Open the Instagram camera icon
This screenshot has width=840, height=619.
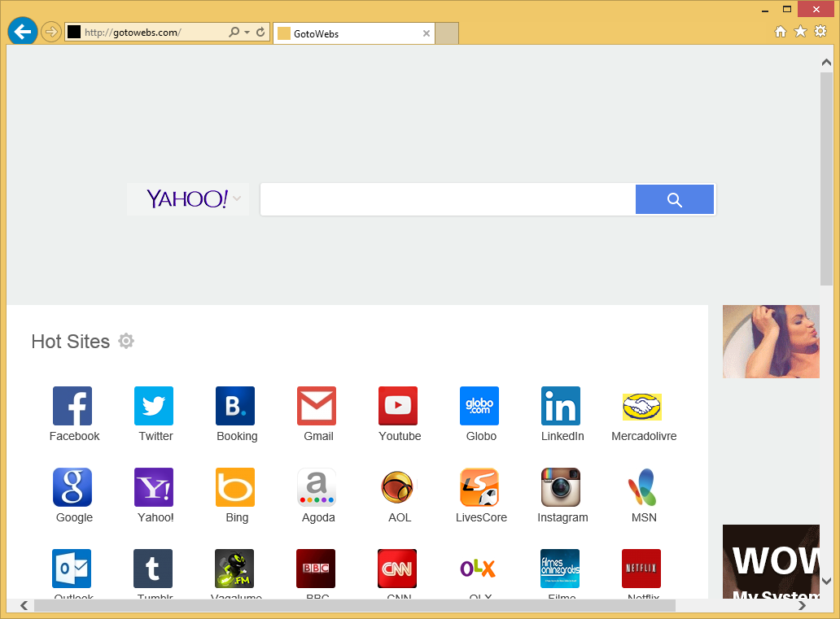[561, 487]
